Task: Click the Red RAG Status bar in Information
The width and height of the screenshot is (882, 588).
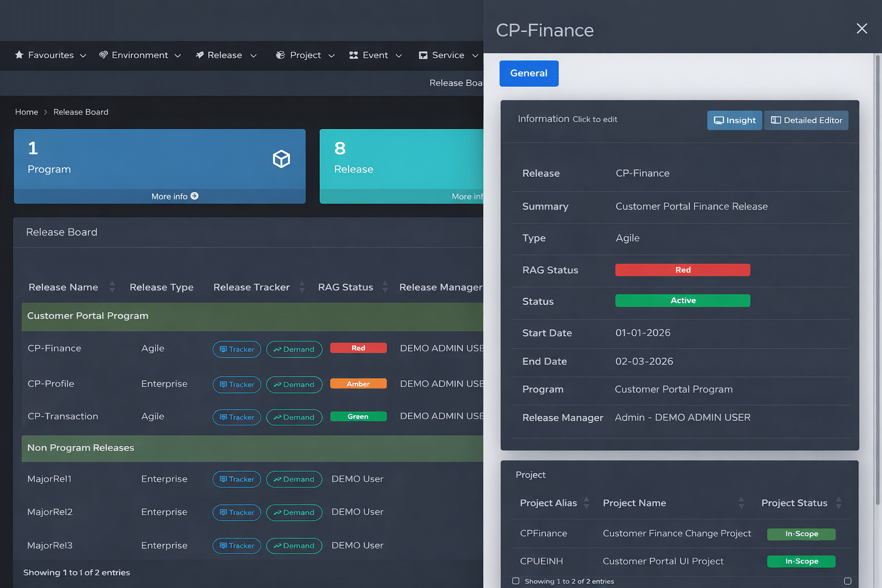Action: 682,270
